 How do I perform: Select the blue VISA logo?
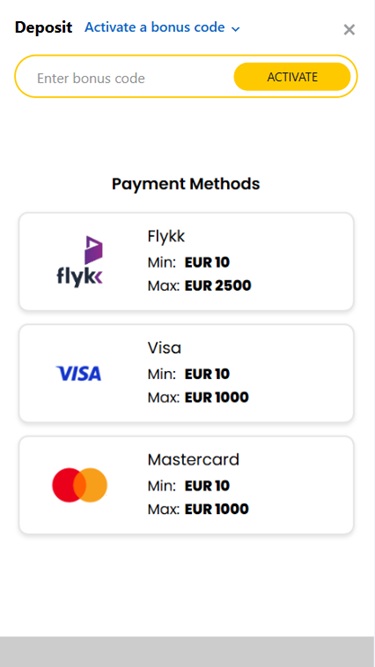79,373
